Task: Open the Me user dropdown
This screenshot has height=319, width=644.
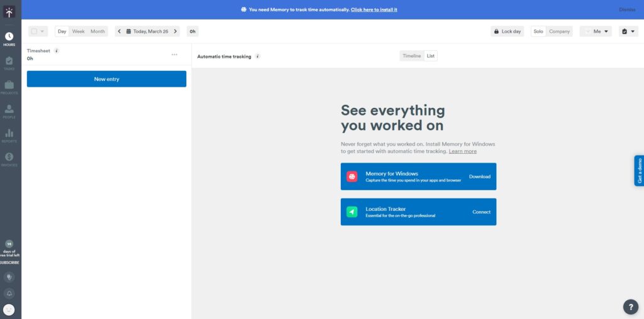Action: point(596,31)
